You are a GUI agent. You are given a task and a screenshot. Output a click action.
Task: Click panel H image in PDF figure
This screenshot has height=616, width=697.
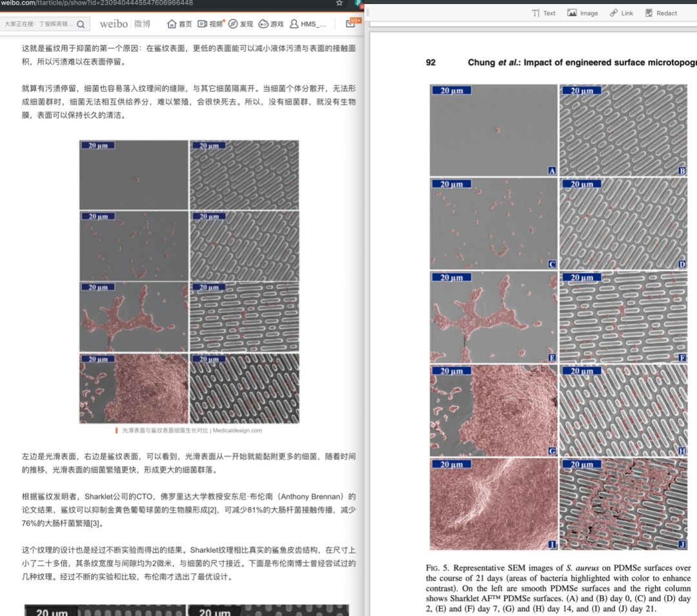click(x=623, y=411)
